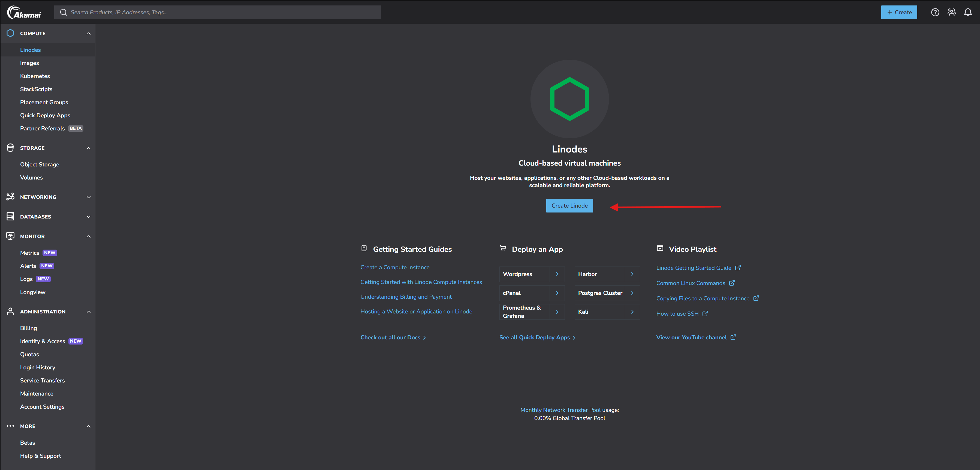Screen dimensions: 980x470
Task: Open Understanding Billing and Payment link
Action: [406, 297]
